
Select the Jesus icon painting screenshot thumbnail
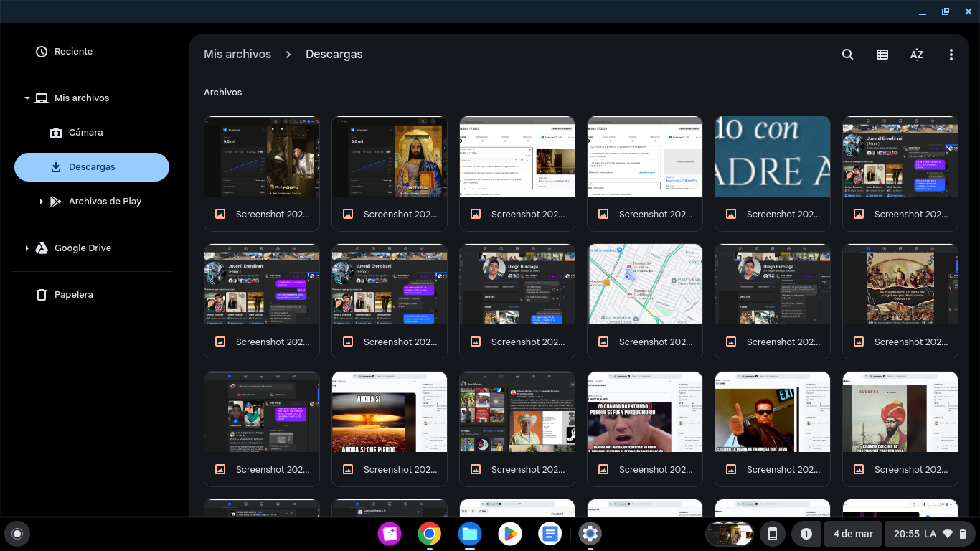click(390, 156)
